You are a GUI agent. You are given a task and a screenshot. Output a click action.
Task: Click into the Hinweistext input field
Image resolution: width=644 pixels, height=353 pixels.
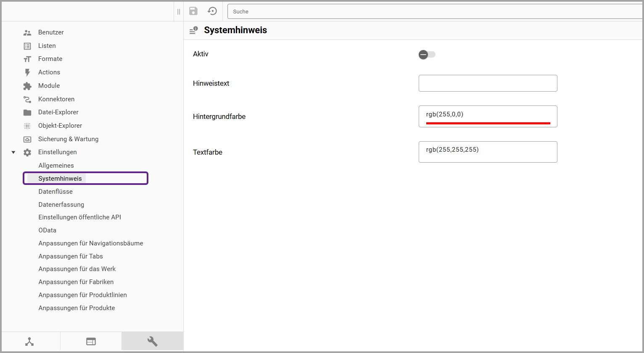click(488, 83)
